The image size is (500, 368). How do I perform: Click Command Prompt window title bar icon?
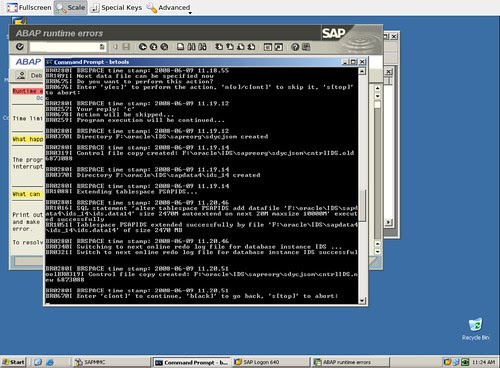point(49,62)
